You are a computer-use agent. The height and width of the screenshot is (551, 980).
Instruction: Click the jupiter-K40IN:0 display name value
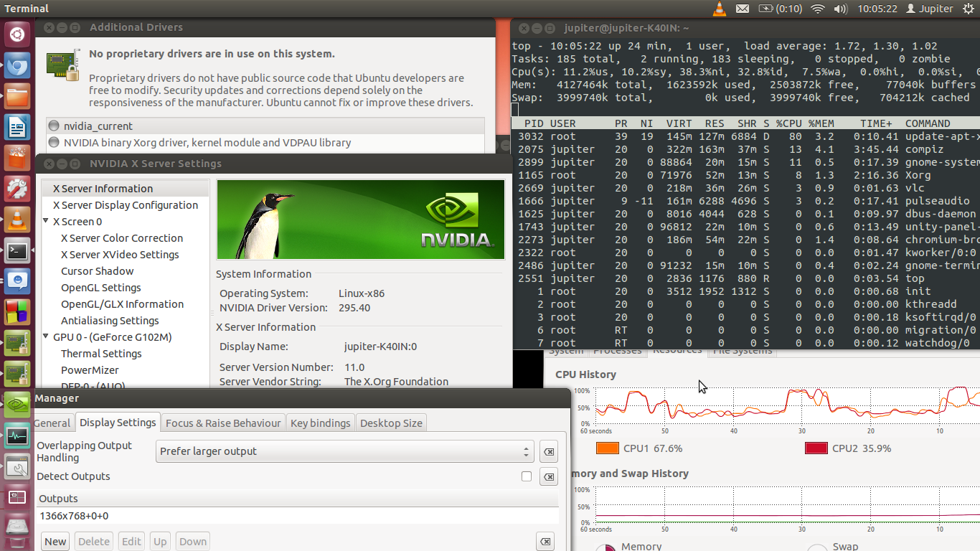(380, 347)
